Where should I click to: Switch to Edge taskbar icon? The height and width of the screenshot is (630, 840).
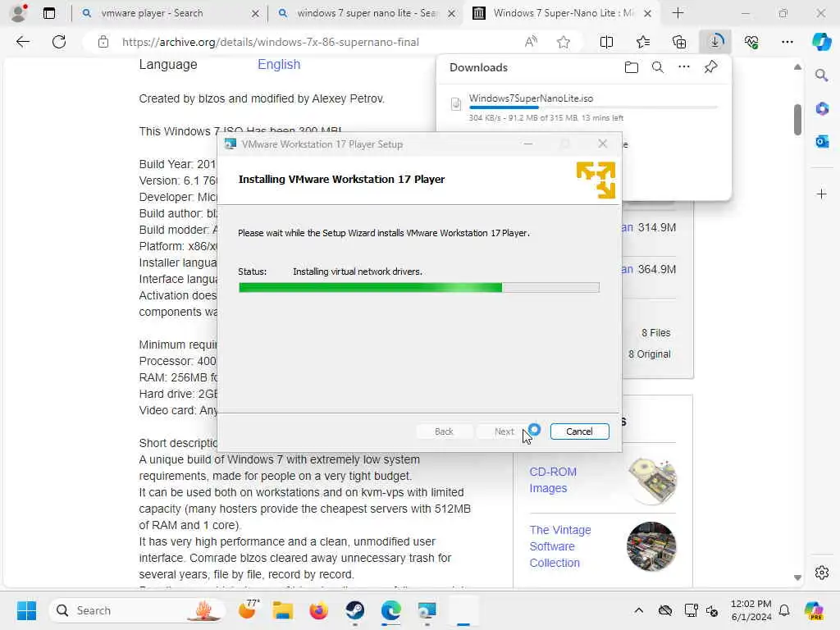[x=391, y=610]
